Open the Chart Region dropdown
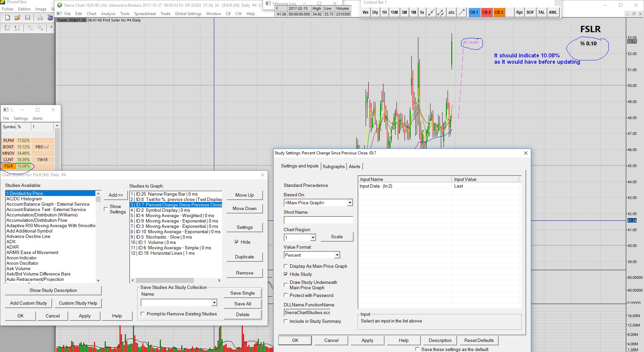 313,238
